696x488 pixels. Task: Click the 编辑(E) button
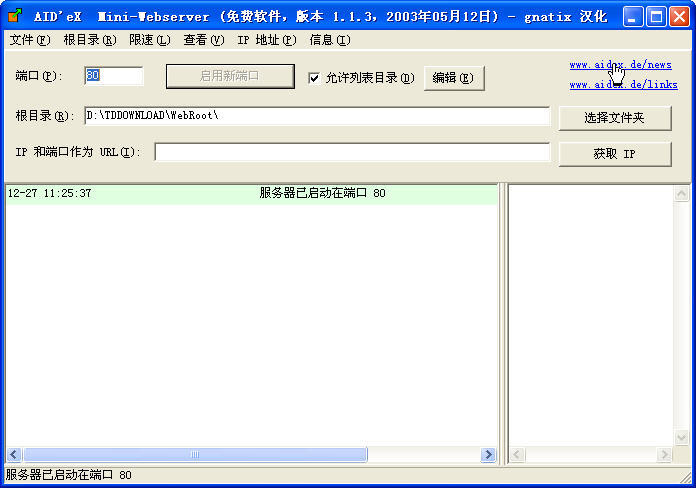pos(454,78)
